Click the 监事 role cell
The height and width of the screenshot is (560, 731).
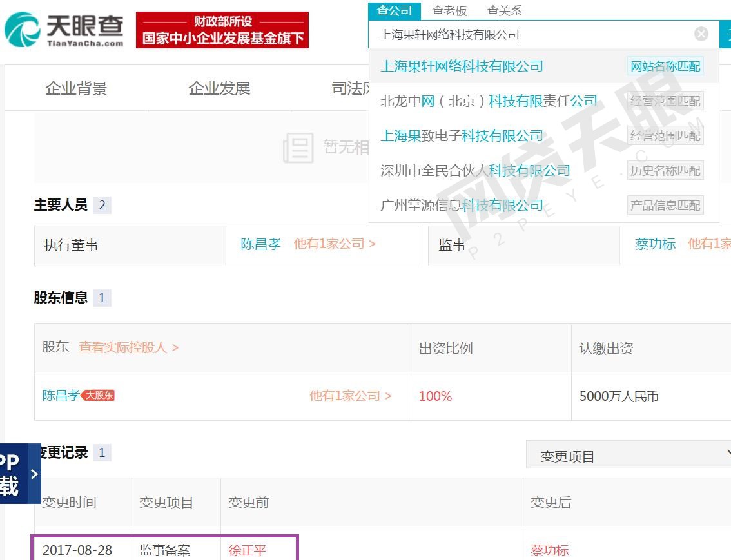point(524,246)
